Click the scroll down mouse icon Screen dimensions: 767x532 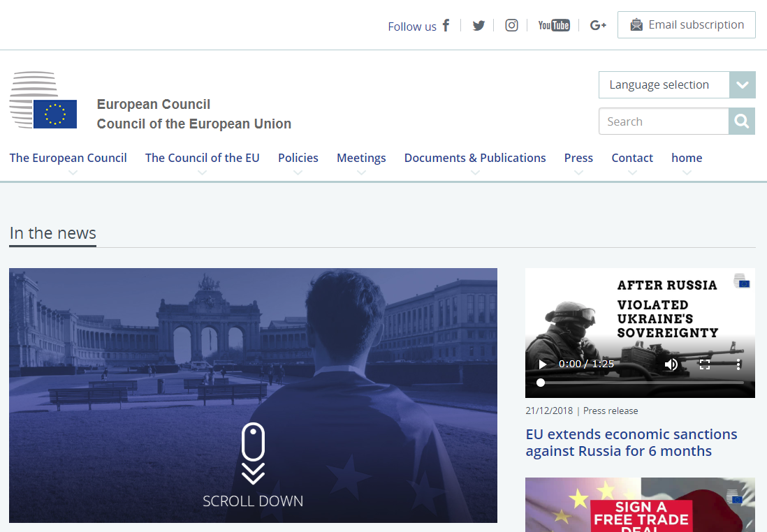pos(253,453)
